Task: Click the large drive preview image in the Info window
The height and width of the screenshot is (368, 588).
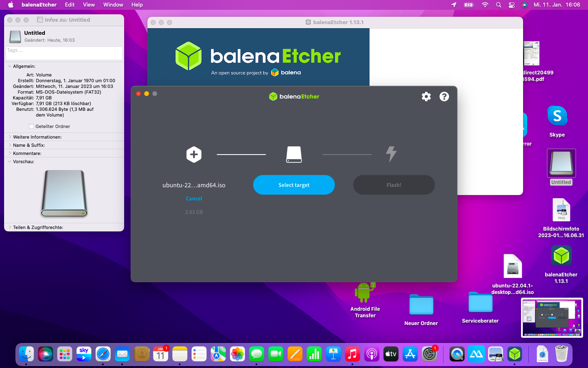Action: (x=64, y=193)
